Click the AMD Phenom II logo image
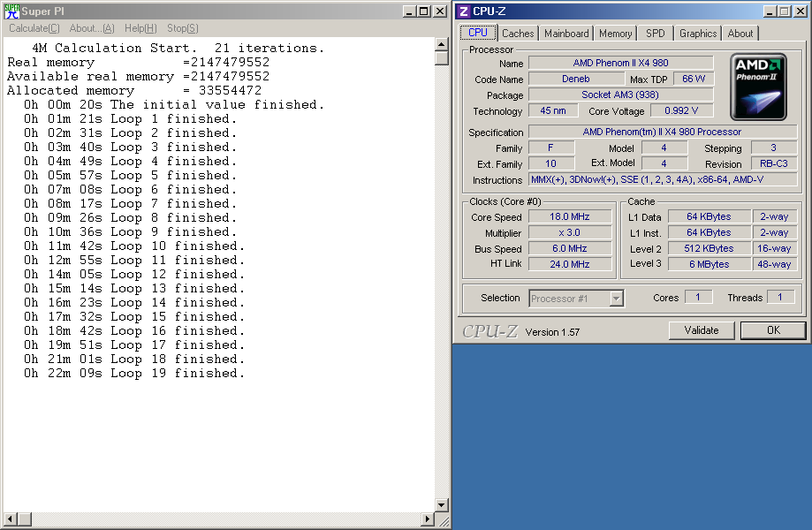This screenshot has width=812, height=530. point(758,87)
